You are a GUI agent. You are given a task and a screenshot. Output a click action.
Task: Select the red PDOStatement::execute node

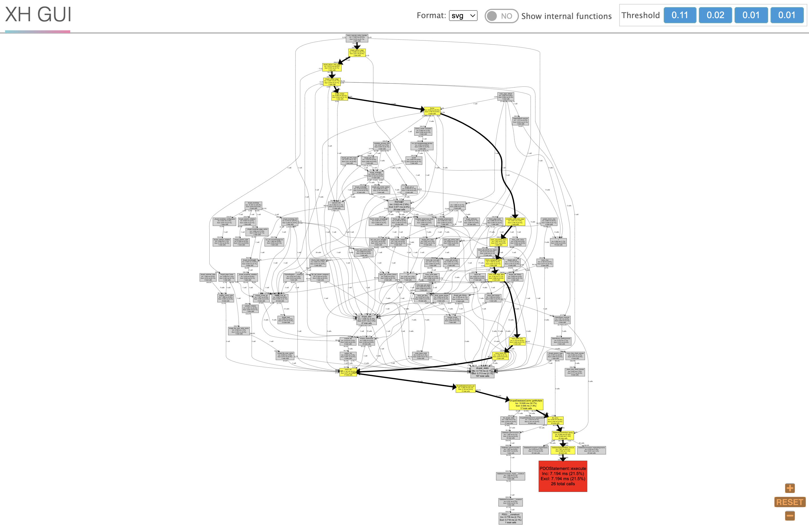tap(563, 476)
